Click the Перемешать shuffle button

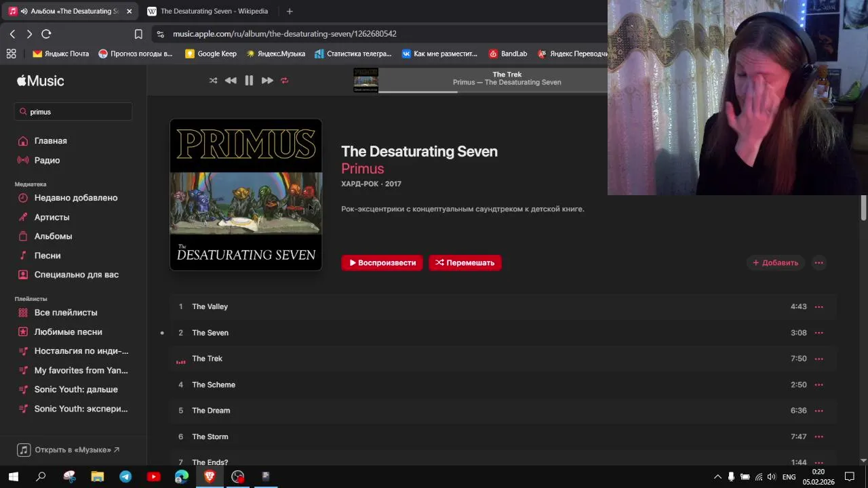(x=465, y=263)
